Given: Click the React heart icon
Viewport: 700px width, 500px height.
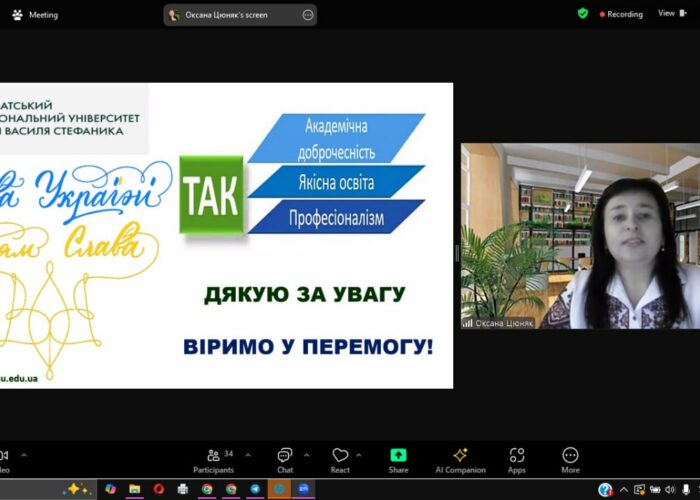Looking at the screenshot, I should click(340, 459).
